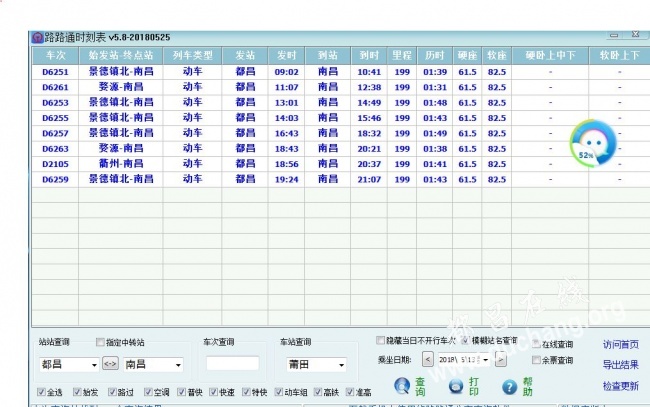Select train D6257 row
Image resolution: width=650 pixels, height=407 pixels.
(x=341, y=133)
